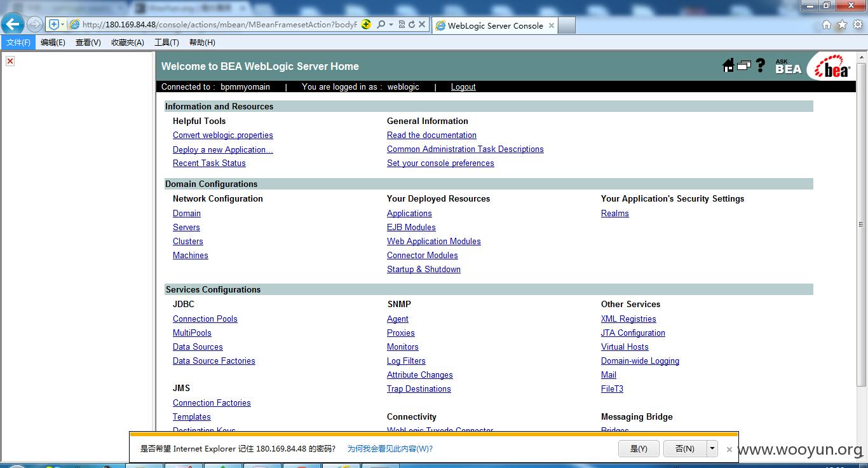Screen dimensions: 868x468
Task: Click 是(Y) to save the password
Action: point(639,448)
